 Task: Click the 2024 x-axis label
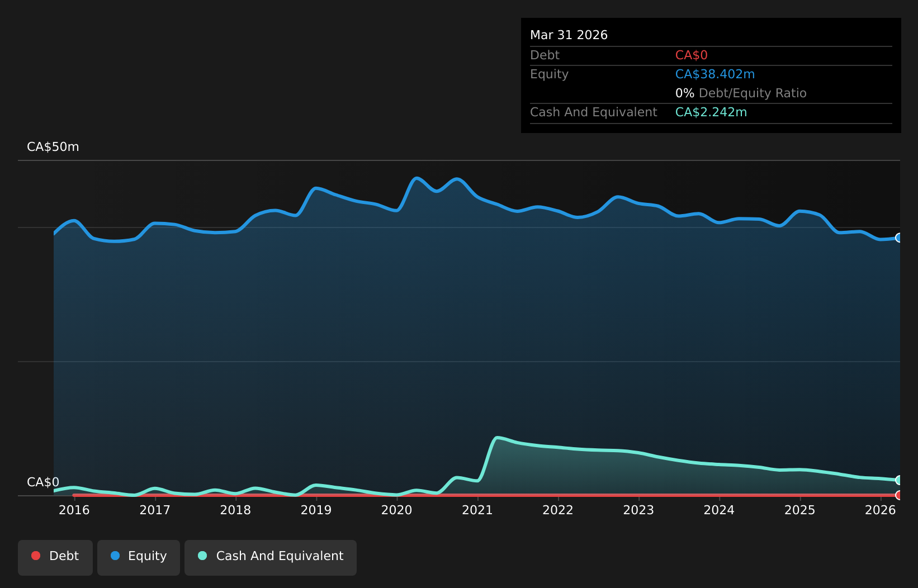tap(719, 510)
